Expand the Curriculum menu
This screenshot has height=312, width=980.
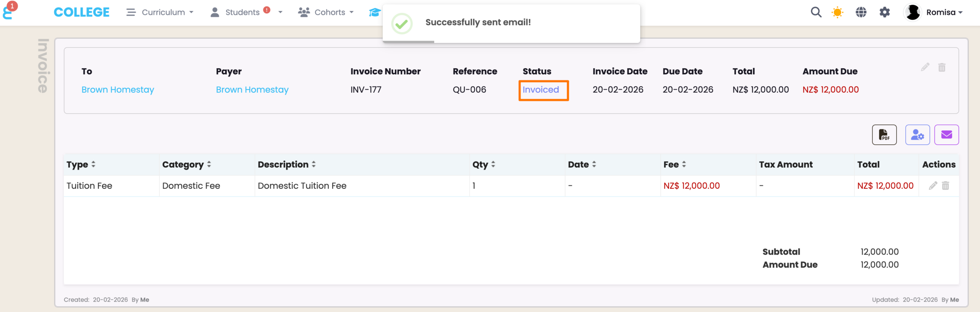click(160, 12)
